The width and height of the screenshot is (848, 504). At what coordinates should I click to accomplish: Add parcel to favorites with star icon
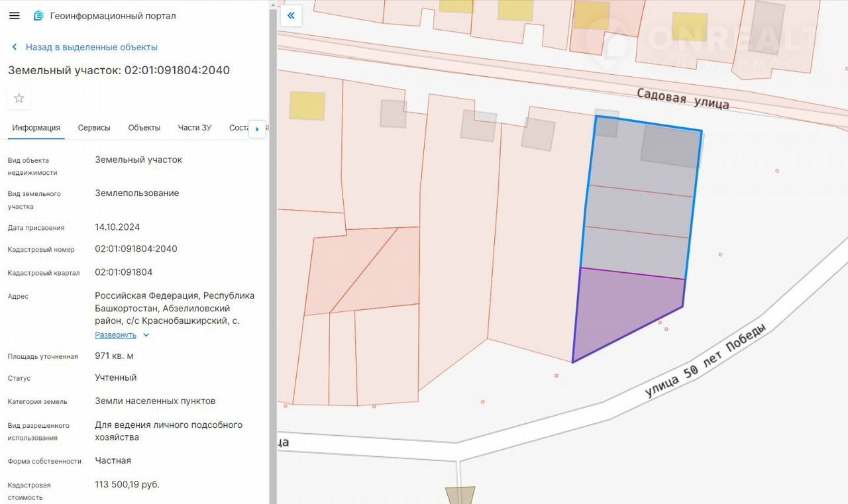tap(19, 99)
